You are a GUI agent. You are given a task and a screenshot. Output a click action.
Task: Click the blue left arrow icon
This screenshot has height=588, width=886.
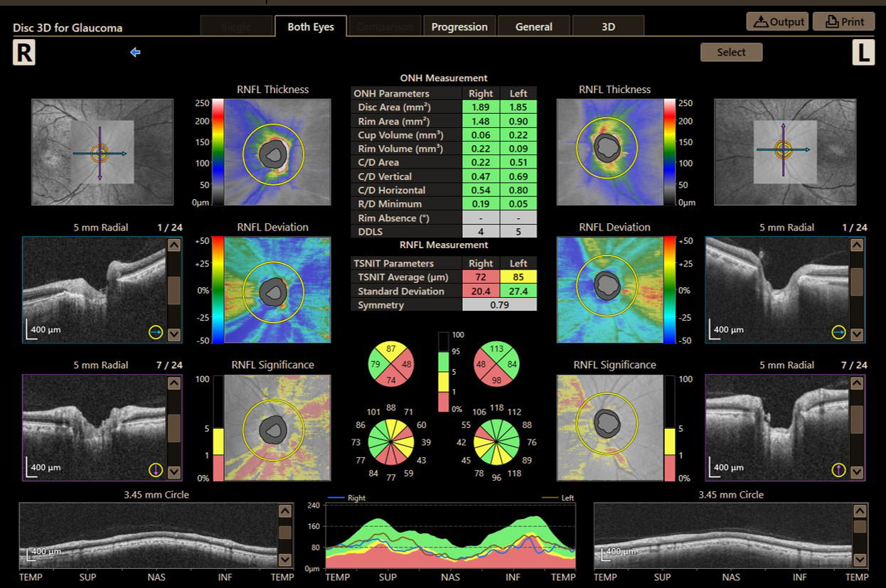[x=135, y=52]
